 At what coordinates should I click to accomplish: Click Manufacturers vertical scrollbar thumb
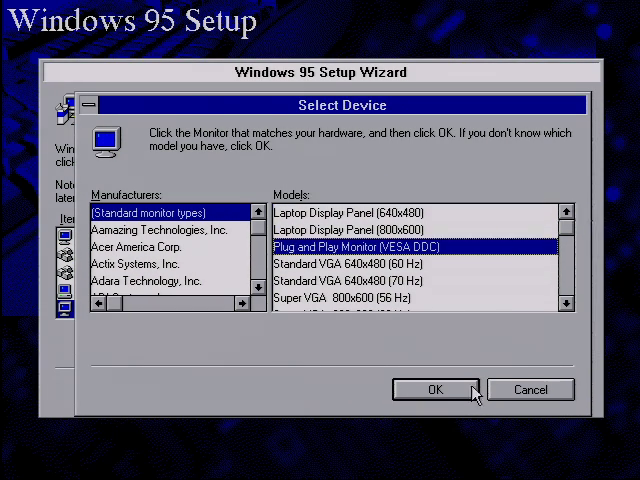pos(258,227)
